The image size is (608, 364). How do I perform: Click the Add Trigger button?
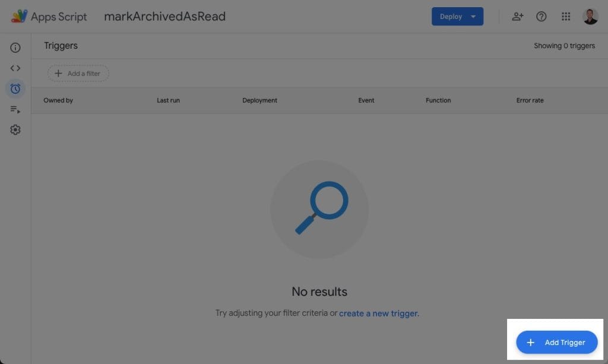[x=556, y=342]
